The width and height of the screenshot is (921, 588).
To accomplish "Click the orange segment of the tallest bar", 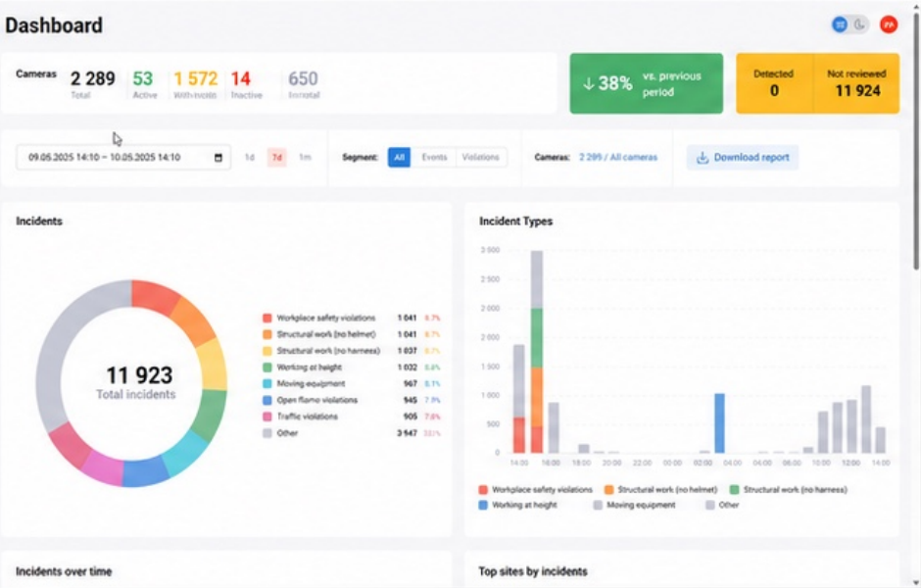I will pyautogui.click(x=537, y=397).
